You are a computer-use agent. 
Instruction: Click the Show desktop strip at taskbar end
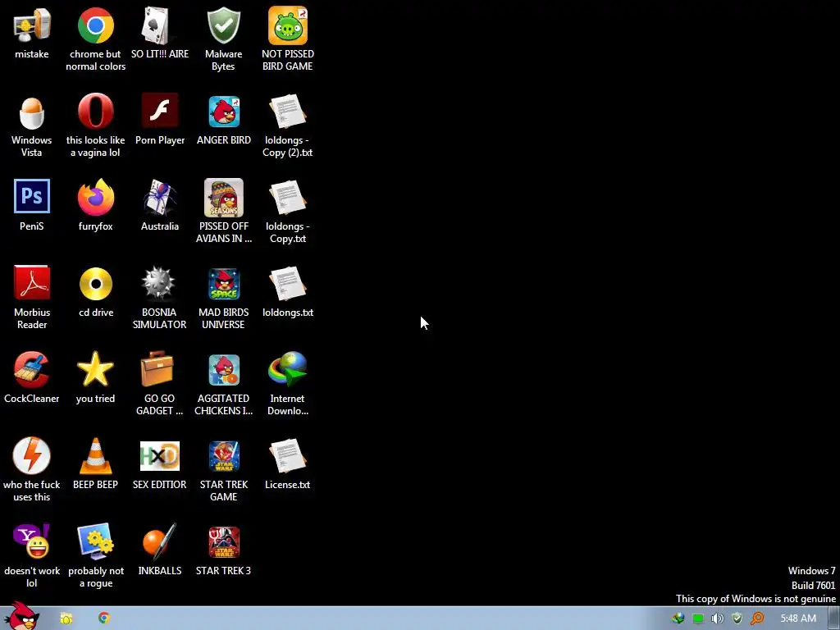click(834, 619)
